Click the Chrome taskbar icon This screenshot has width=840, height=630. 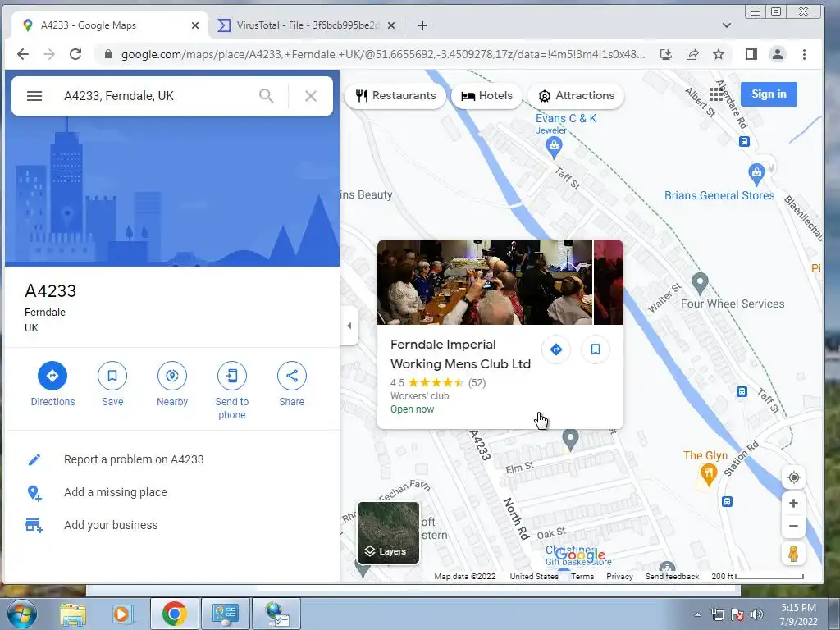coord(175,614)
